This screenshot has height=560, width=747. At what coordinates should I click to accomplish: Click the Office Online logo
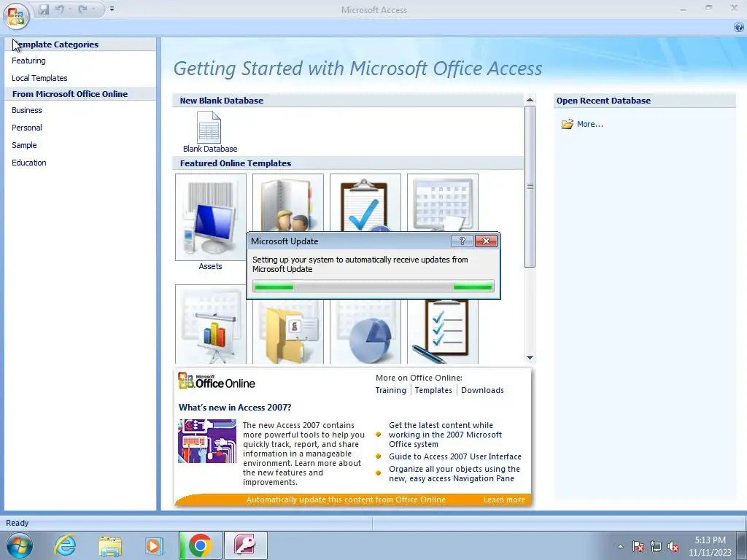(217, 381)
